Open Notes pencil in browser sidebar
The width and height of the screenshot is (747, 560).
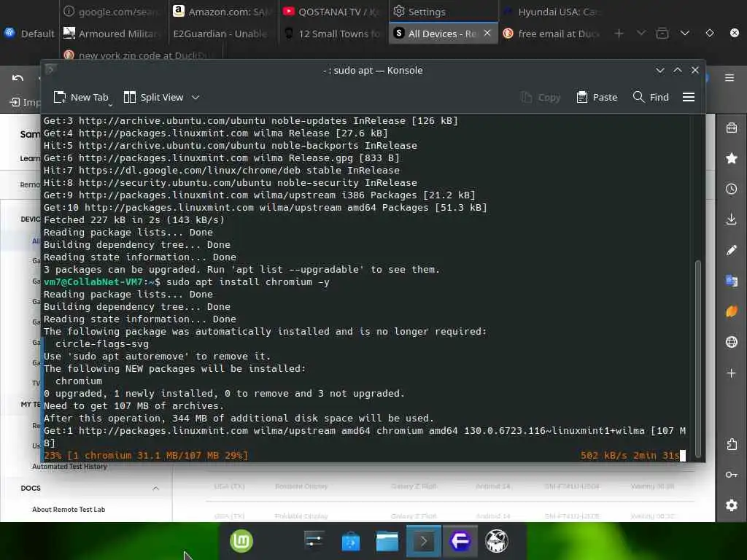coord(732,250)
